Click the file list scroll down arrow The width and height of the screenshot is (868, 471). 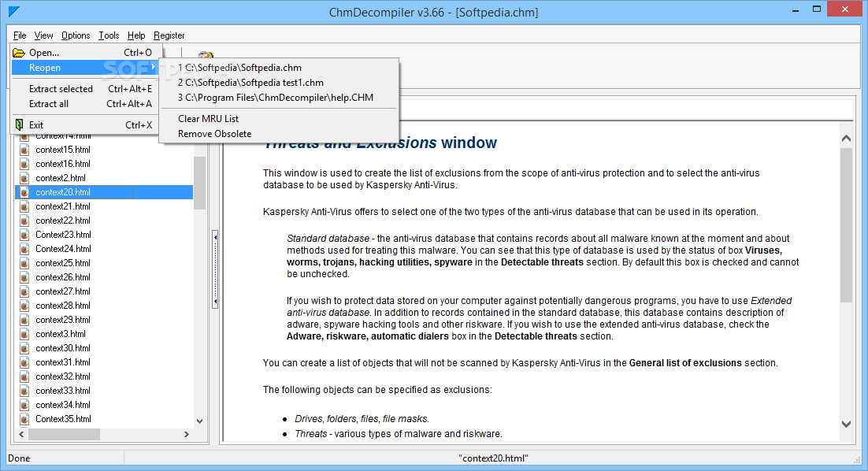[x=200, y=421]
